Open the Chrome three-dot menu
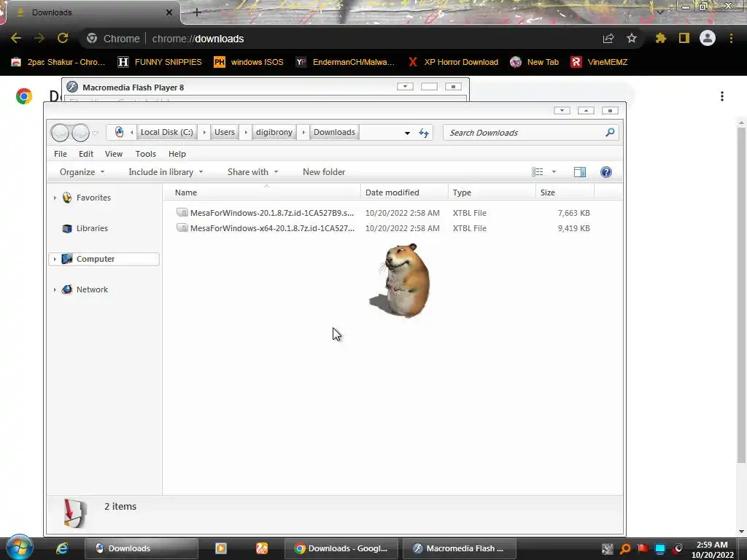The width and height of the screenshot is (747, 560). (x=731, y=38)
